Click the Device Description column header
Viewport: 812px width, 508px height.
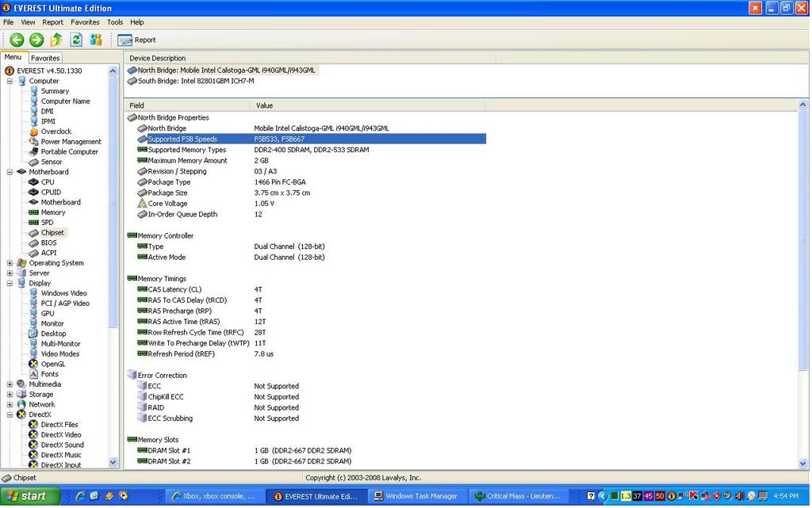click(310, 58)
